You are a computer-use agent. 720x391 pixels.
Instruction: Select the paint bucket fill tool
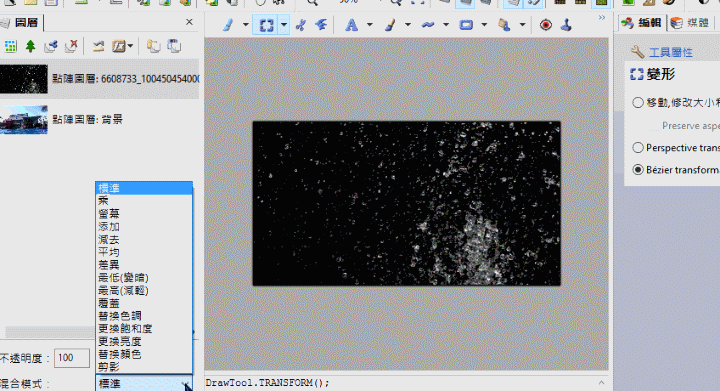coord(504,25)
